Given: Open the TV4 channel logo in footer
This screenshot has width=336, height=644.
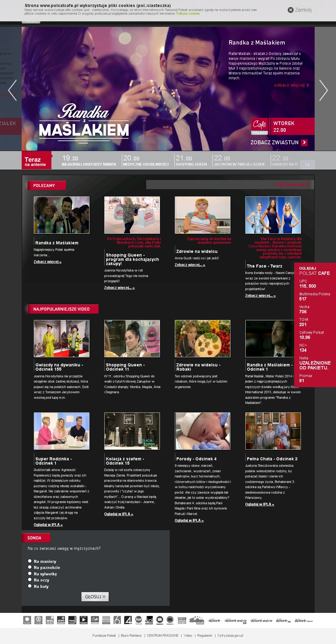Looking at the screenshot, I should tap(128, 620).
